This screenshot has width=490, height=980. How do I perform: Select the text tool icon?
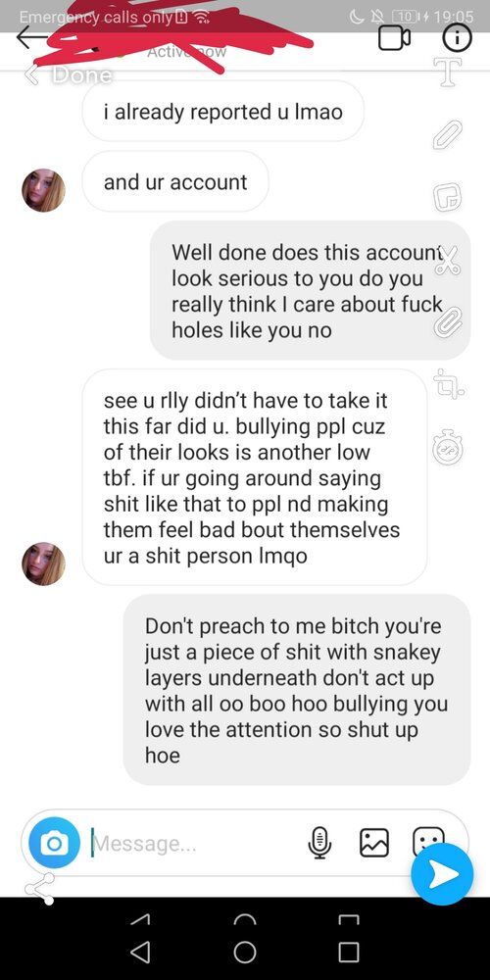pyautogui.click(x=448, y=73)
